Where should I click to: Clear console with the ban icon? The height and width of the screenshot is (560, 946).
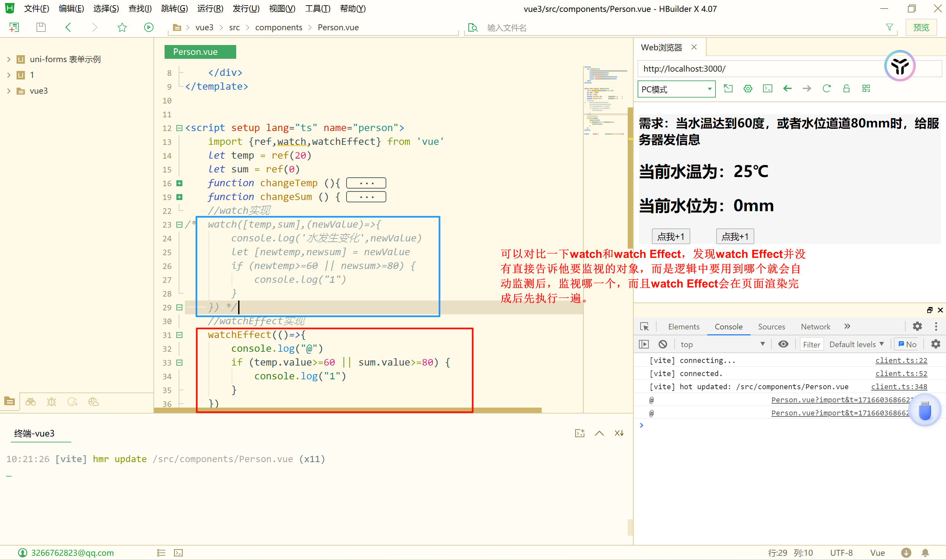(663, 344)
